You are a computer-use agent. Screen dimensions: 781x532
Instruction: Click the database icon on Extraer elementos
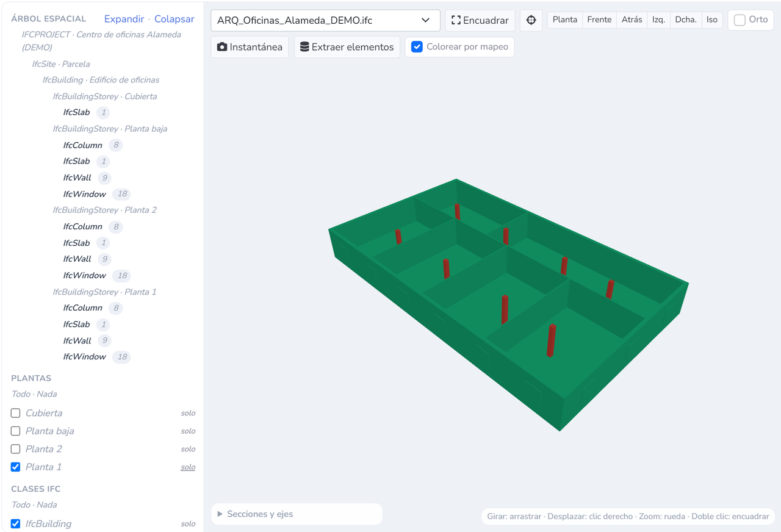pyautogui.click(x=304, y=47)
